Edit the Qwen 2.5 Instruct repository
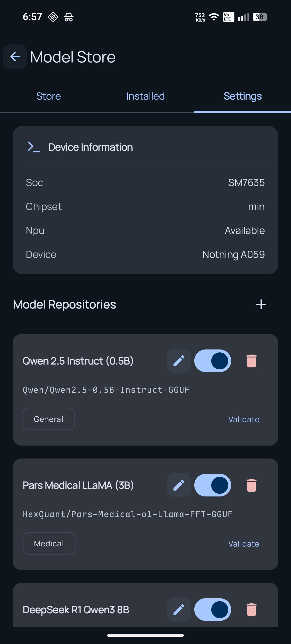Viewport: 291px width, 644px height. point(179,361)
